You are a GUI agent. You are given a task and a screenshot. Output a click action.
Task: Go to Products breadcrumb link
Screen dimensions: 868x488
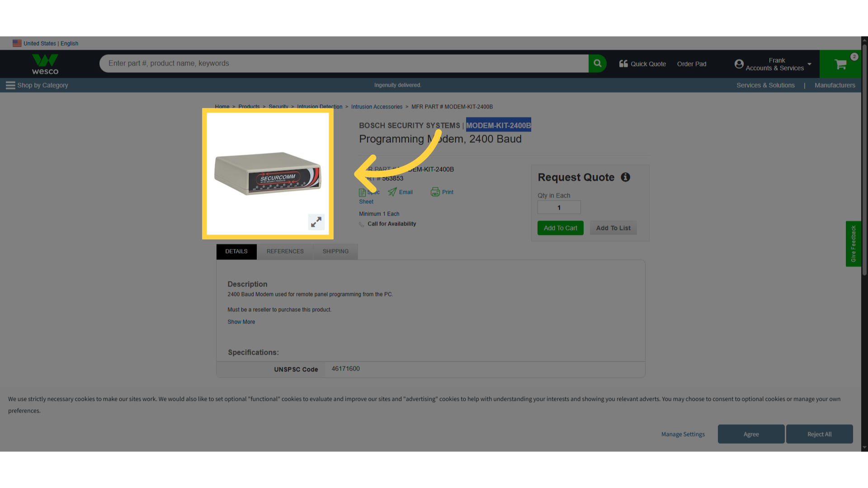249,107
